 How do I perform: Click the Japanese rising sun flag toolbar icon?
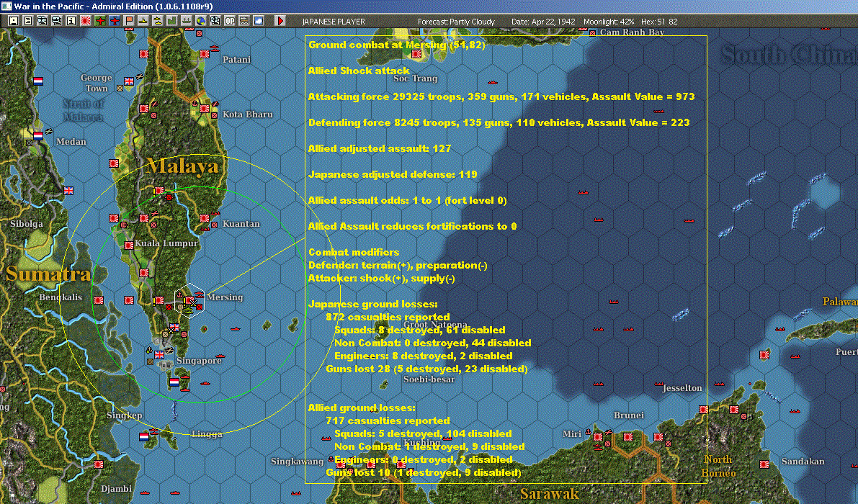pos(85,21)
